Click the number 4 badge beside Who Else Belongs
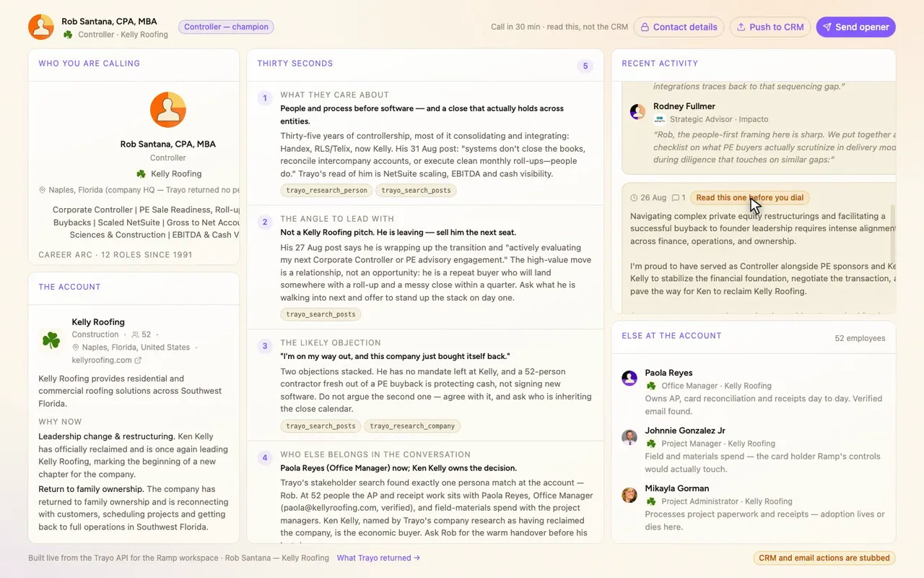The width and height of the screenshot is (924, 578). (x=265, y=458)
